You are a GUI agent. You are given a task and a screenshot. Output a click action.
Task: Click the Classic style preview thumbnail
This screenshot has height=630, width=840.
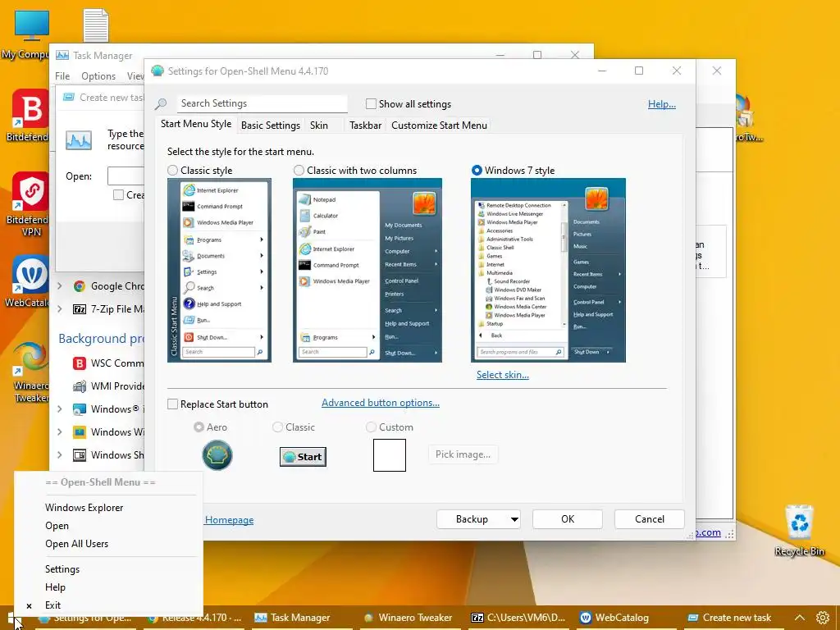click(x=219, y=271)
